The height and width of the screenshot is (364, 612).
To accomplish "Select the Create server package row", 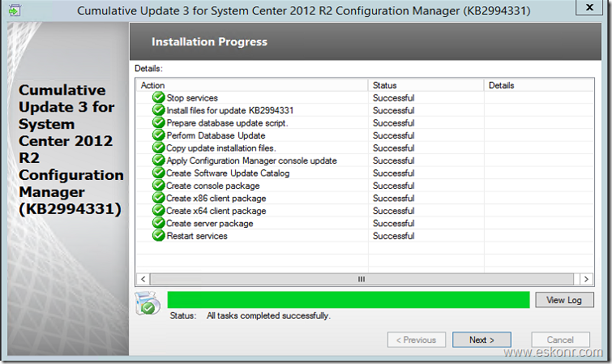I will pyautogui.click(x=365, y=223).
